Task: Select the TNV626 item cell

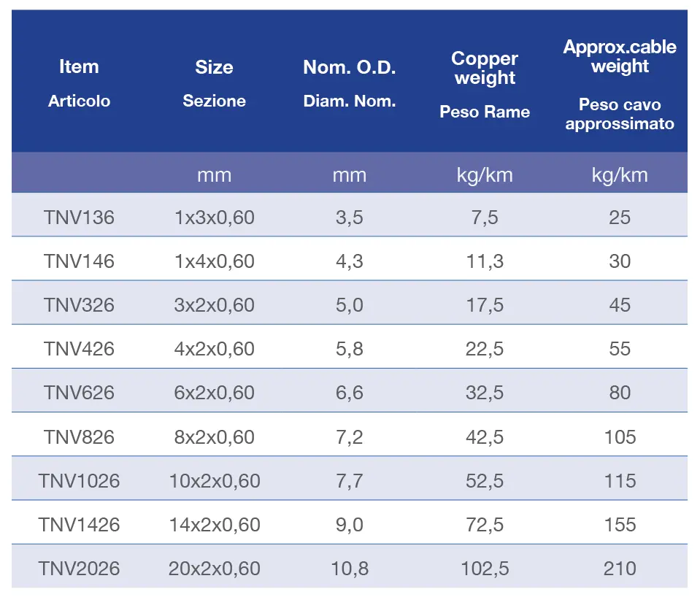Action: pyautogui.click(x=79, y=393)
